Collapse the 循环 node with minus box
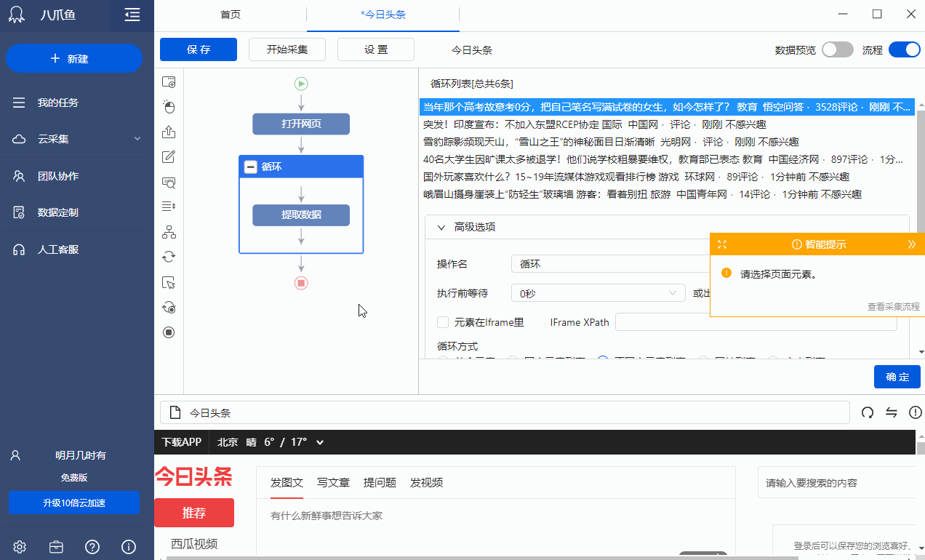The image size is (925, 560). pos(251,167)
